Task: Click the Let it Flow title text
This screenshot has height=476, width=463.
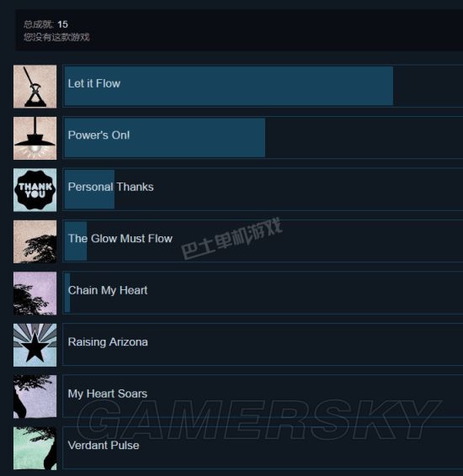Action: pos(94,83)
